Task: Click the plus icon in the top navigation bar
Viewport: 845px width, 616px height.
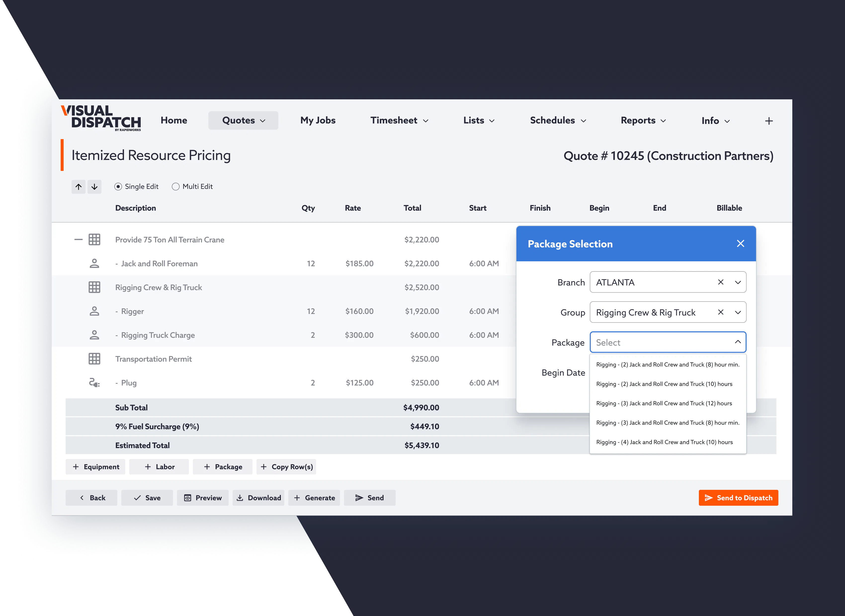Action: pos(769,121)
